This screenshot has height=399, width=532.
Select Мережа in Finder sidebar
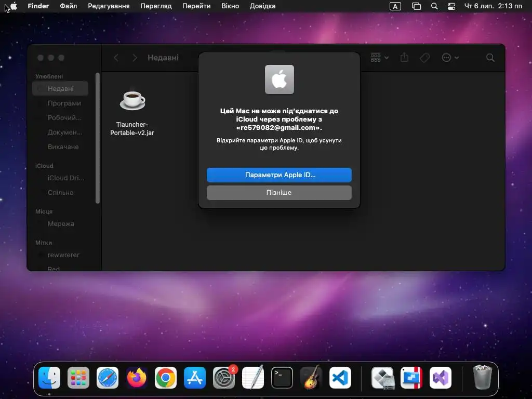pos(60,223)
